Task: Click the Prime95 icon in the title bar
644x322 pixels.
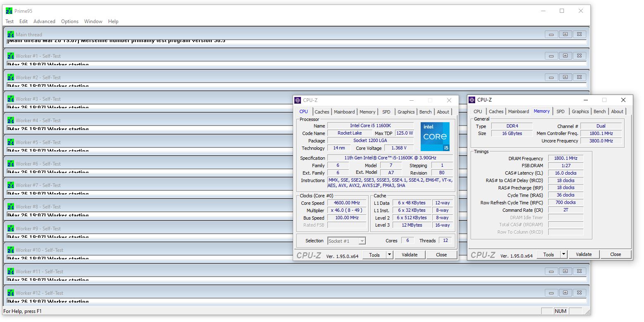Action: point(9,11)
